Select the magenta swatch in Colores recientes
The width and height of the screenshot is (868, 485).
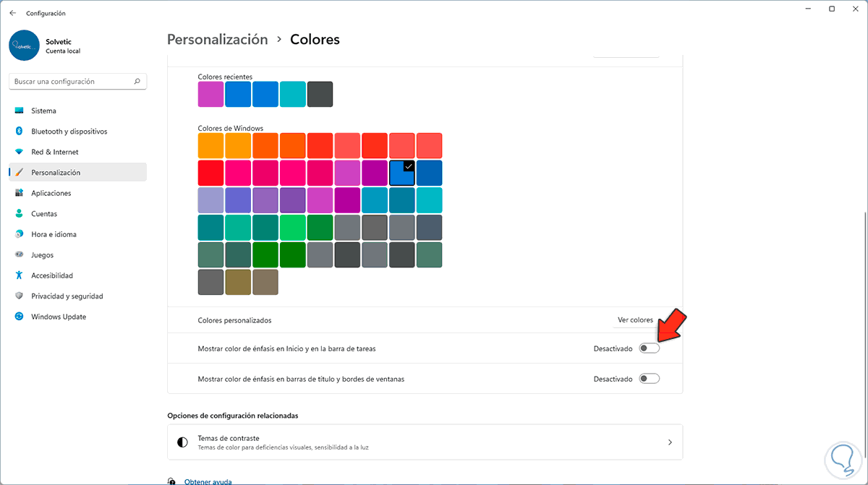(210, 95)
